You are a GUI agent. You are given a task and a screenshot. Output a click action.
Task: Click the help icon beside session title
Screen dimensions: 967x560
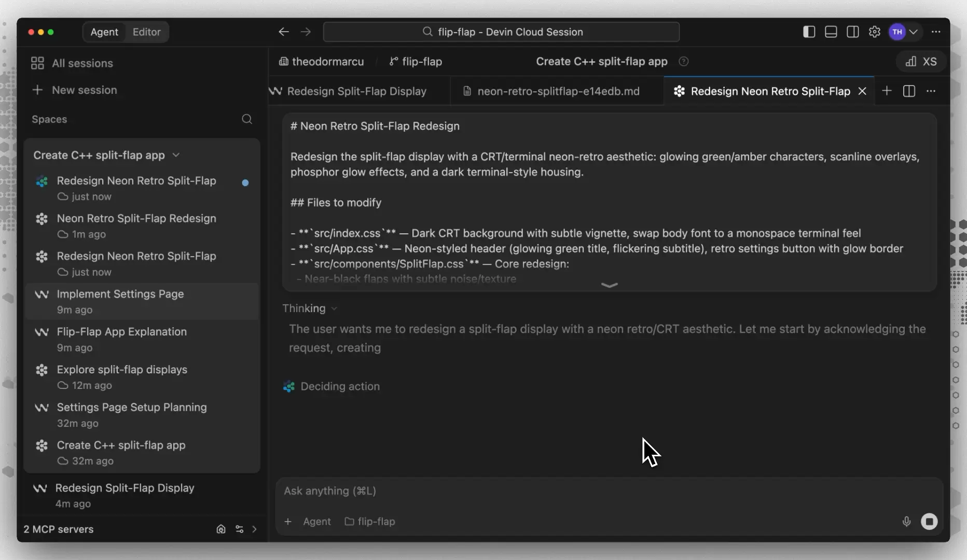684,61
